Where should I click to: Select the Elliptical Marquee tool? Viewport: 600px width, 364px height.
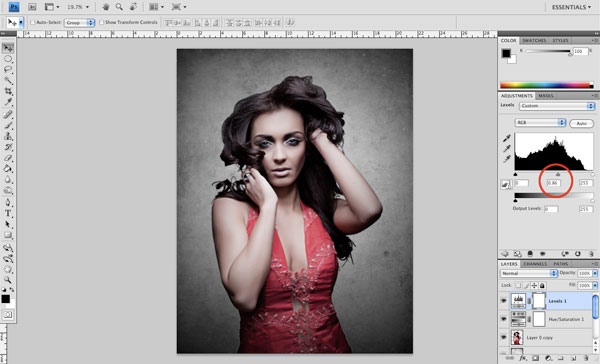click(8, 59)
